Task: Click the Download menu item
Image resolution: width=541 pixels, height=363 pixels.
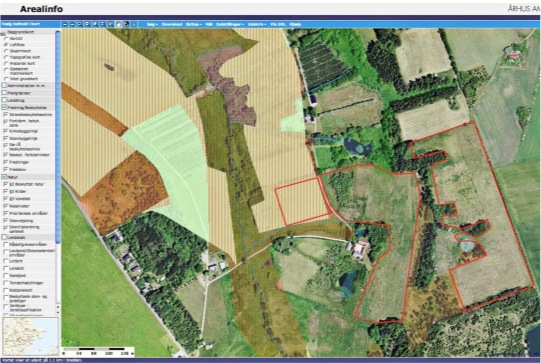Action: coord(172,24)
